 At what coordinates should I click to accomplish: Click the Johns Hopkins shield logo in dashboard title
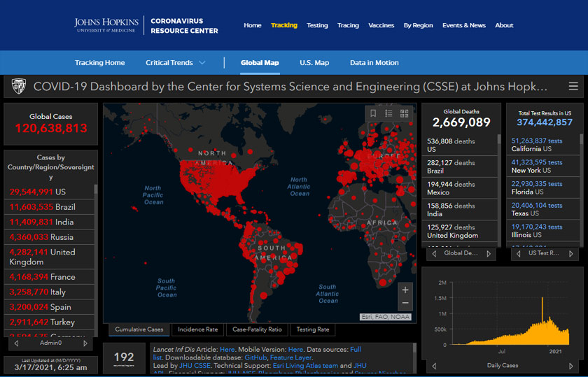click(19, 87)
